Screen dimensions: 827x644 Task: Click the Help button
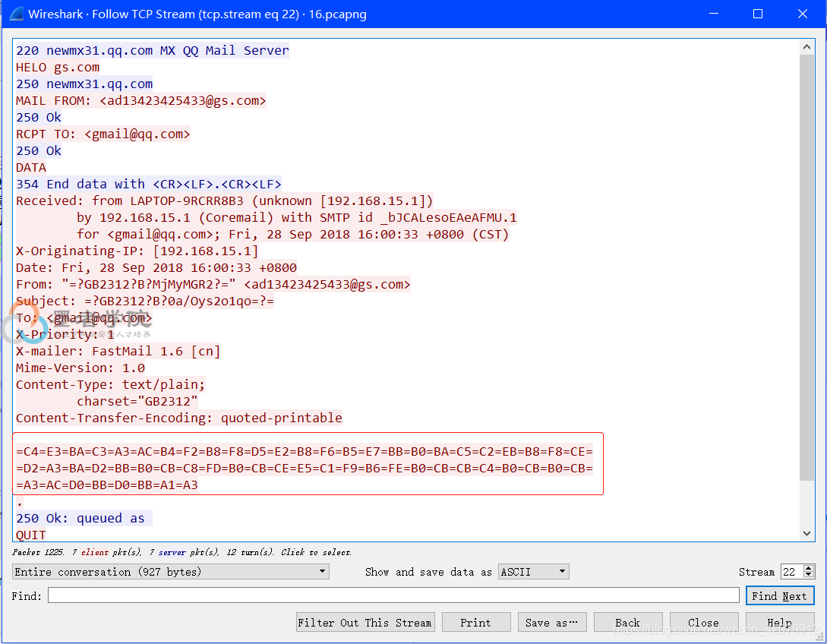click(x=779, y=623)
